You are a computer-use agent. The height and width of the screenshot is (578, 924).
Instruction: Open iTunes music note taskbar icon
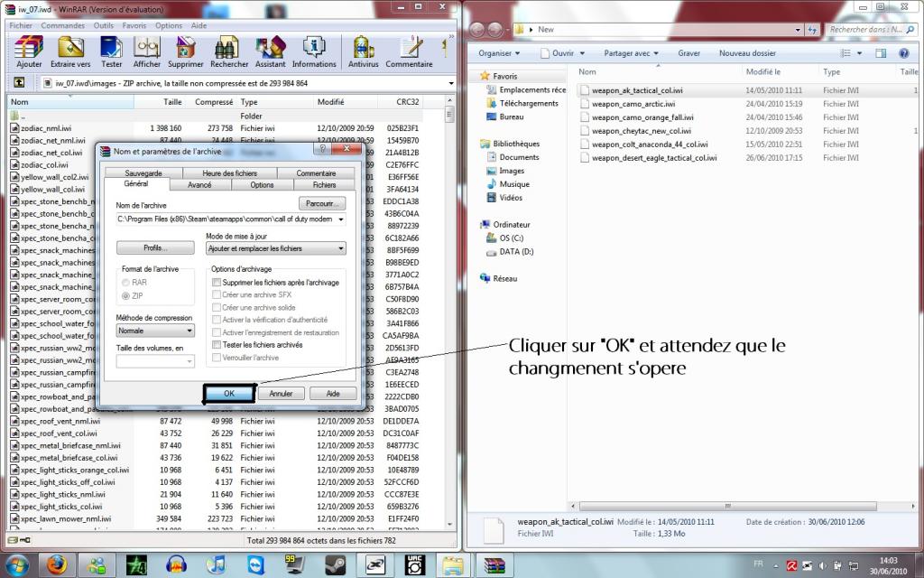point(217,565)
